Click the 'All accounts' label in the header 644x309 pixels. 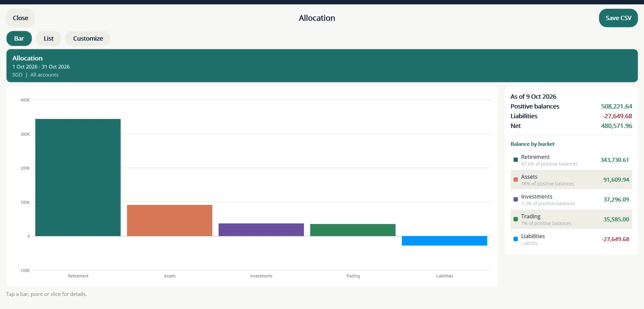44,75
